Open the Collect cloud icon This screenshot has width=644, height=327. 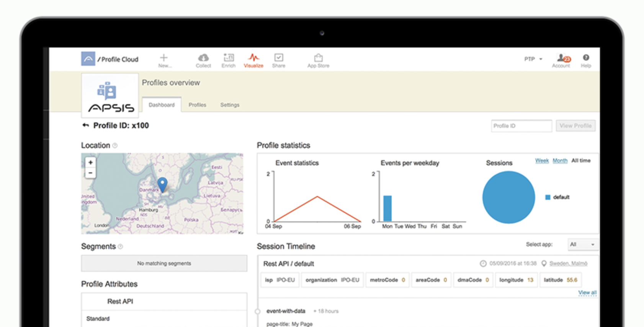pyautogui.click(x=203, y=58)
